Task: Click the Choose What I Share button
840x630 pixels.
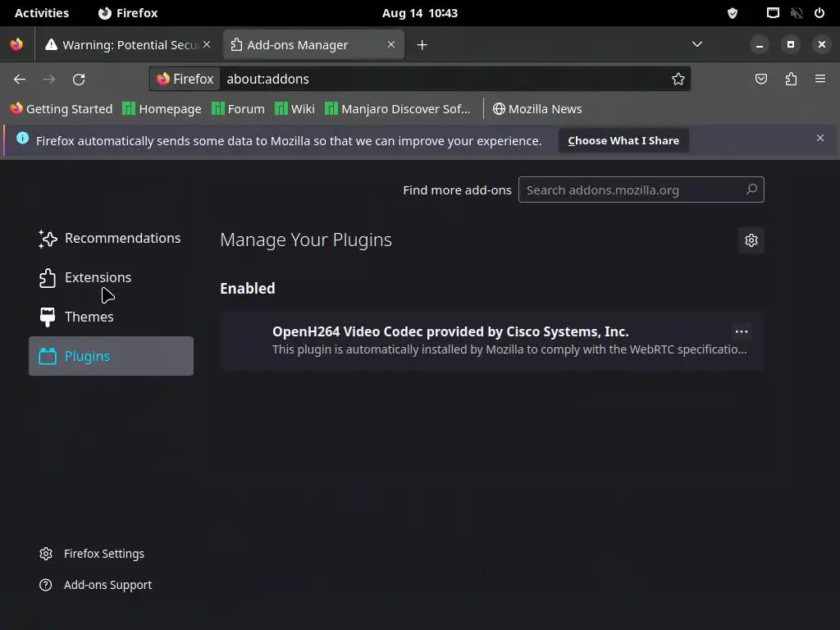Action: pyautogui.click(x=623, y=140)
